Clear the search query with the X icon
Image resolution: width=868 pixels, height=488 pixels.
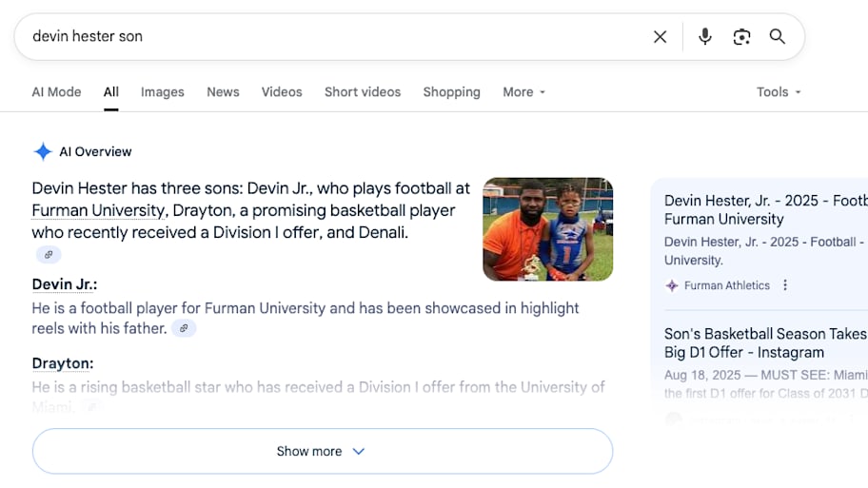tap(660, 37)
